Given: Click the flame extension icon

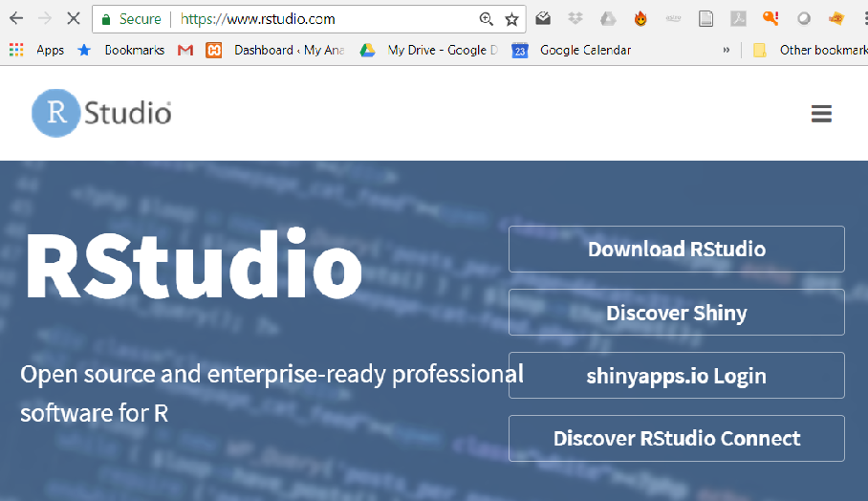Looking at the screenshot, I should [640, 19].
